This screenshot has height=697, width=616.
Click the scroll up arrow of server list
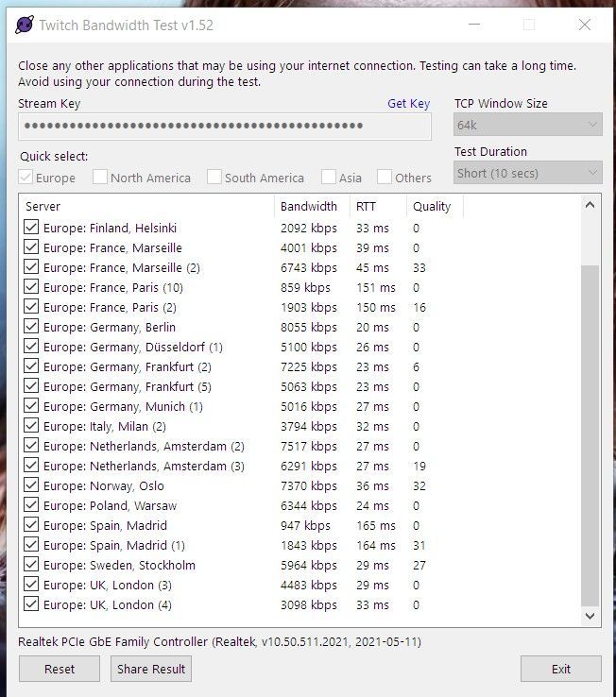click(590, 205)
